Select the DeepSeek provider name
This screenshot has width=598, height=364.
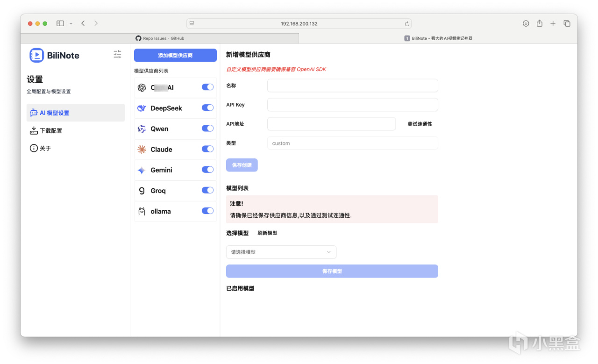click(x=166, y=108)
